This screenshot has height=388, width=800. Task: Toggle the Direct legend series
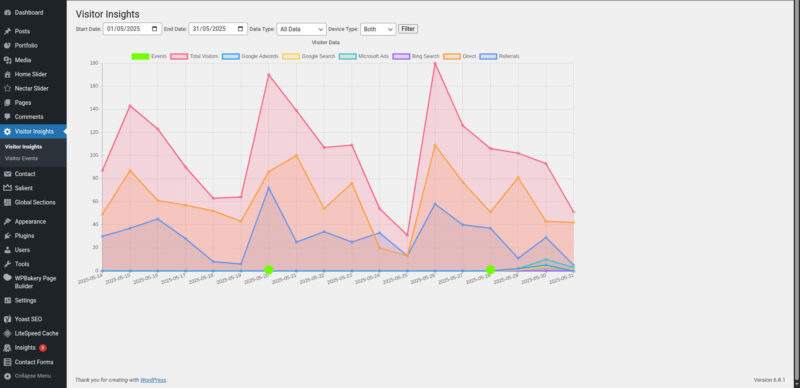461,56
